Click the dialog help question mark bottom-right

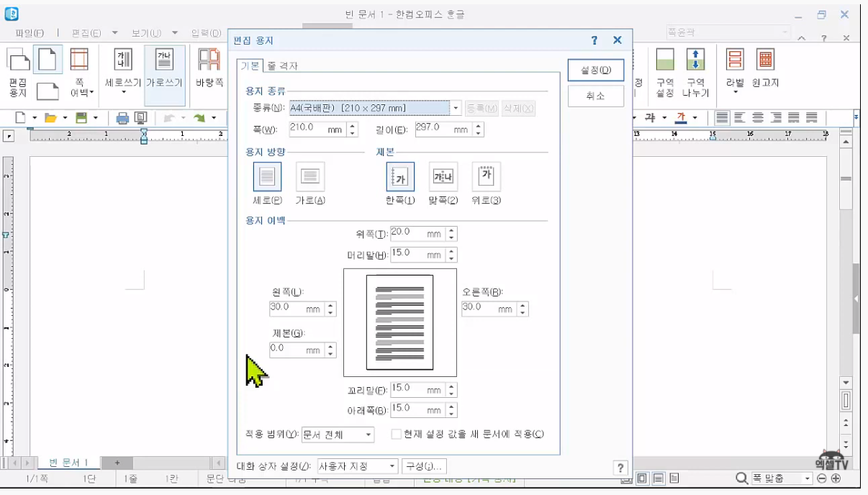(x=620, y=468)
